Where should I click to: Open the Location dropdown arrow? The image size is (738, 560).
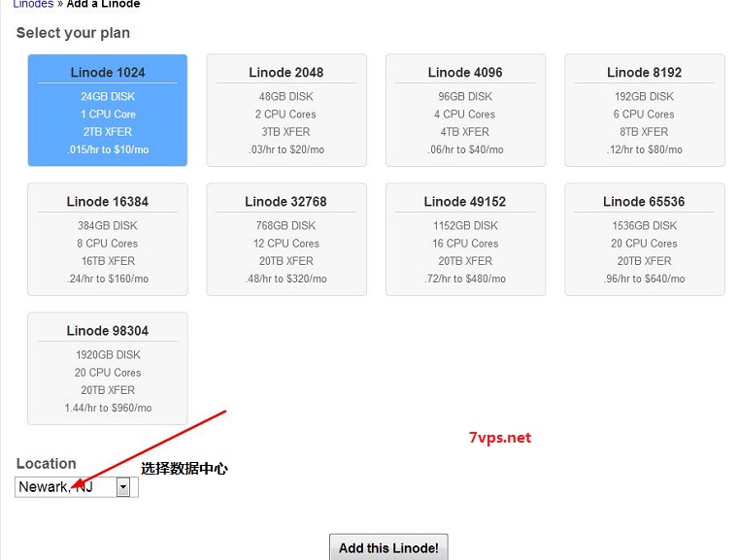pyautogui.click(x=123, y=487)
